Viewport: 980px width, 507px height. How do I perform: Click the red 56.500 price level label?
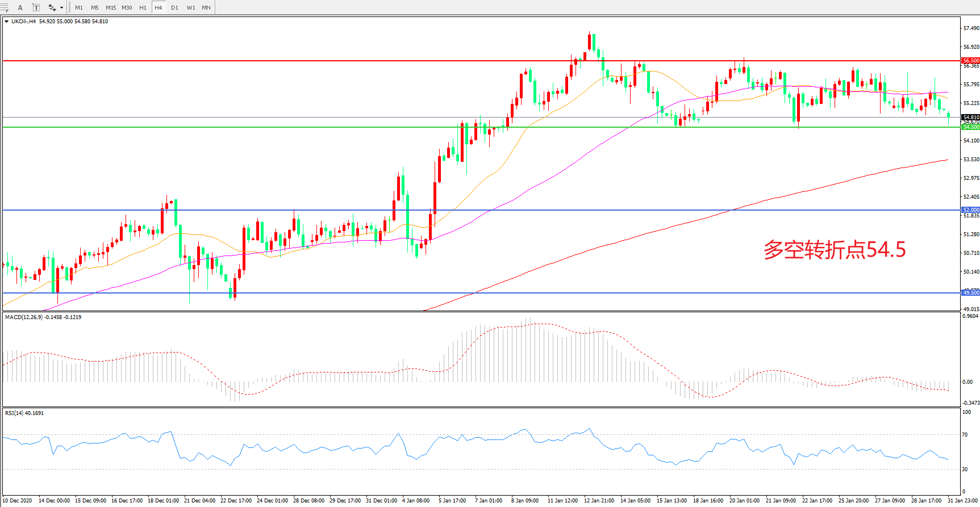(x=970, y=60)
